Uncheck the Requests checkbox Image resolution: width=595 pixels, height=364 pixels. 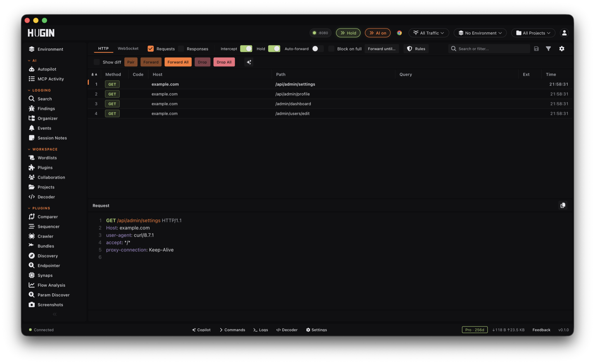(x=150, y=49)
